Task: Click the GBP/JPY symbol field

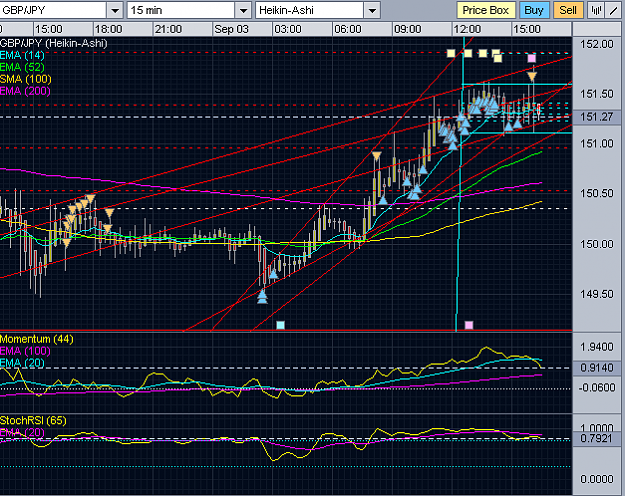Action: 53,10
